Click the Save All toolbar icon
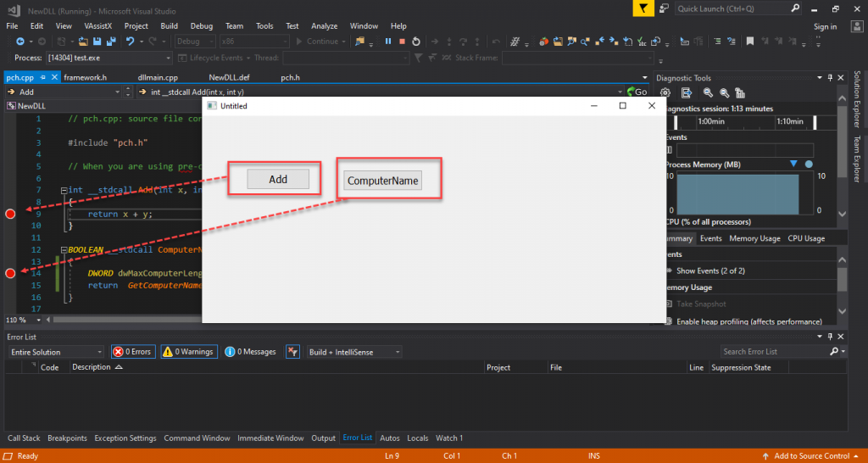Viewport: 868px width, 463px height. [109, 41]
